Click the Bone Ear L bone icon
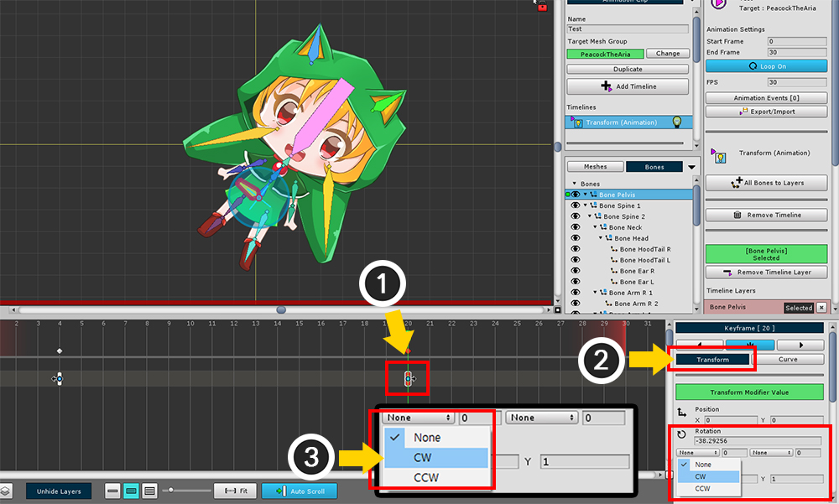 614,282
